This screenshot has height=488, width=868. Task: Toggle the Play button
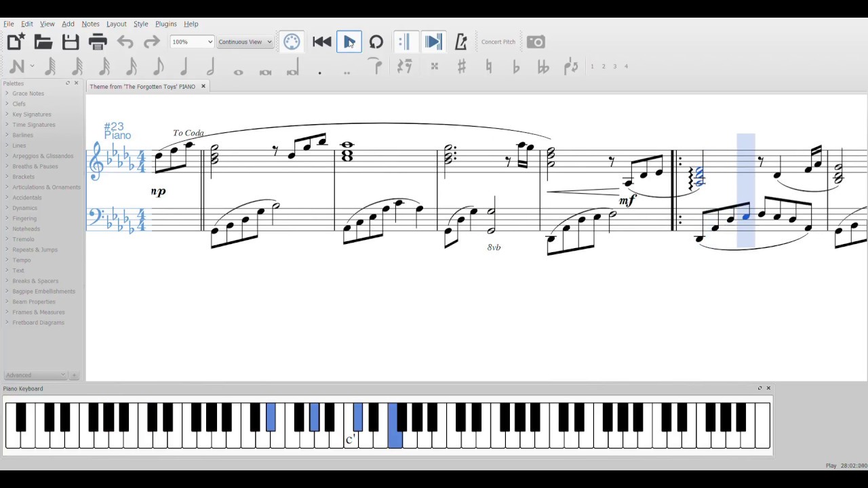click(x=349, y=42)
